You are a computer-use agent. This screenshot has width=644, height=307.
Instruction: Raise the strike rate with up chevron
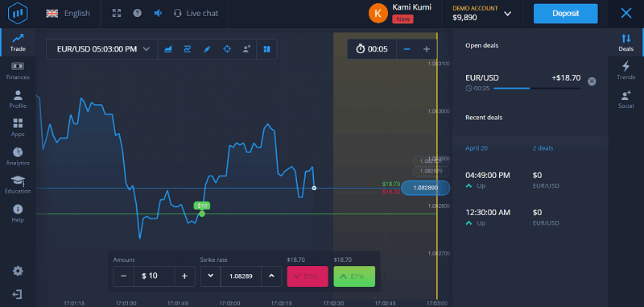point(271,276)
